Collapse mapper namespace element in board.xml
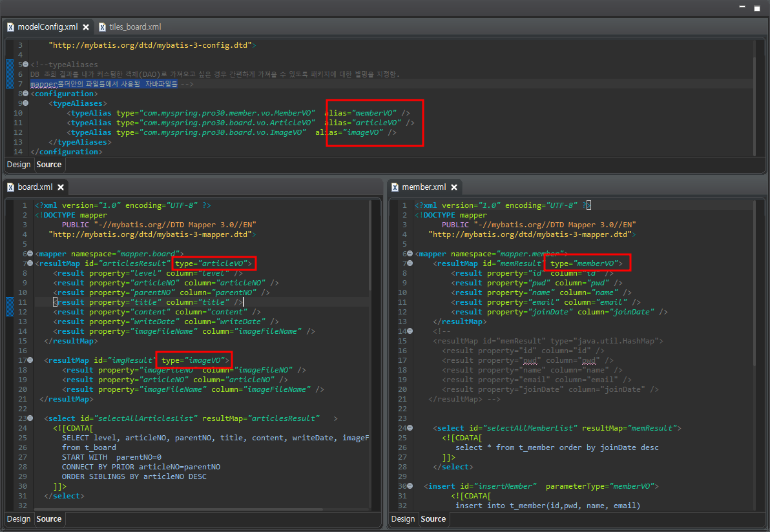770x532 pixels. coord(30,254)
